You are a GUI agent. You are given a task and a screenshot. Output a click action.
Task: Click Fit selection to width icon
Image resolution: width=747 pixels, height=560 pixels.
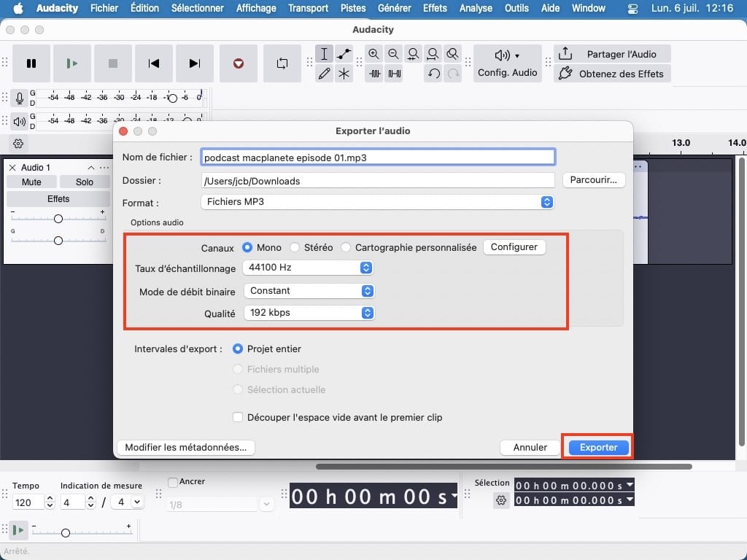pyautogui.click(x=413, y=54)
